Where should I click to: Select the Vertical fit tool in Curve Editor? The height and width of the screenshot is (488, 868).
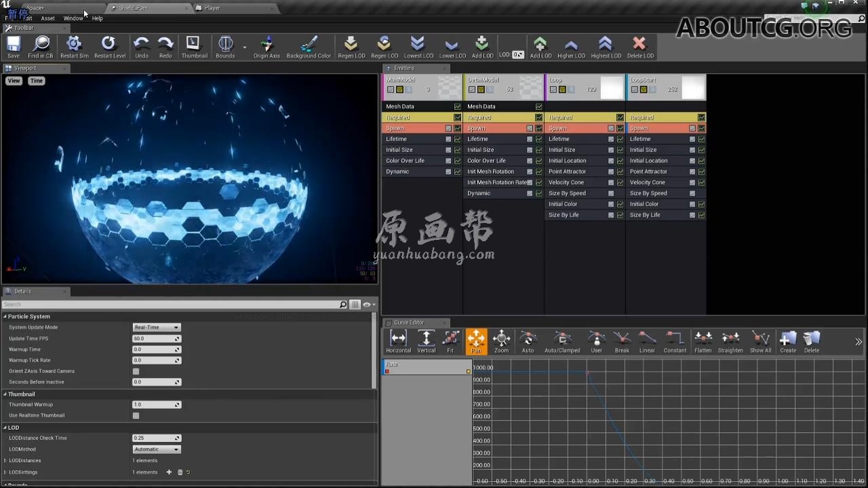(x=426, y=342)
